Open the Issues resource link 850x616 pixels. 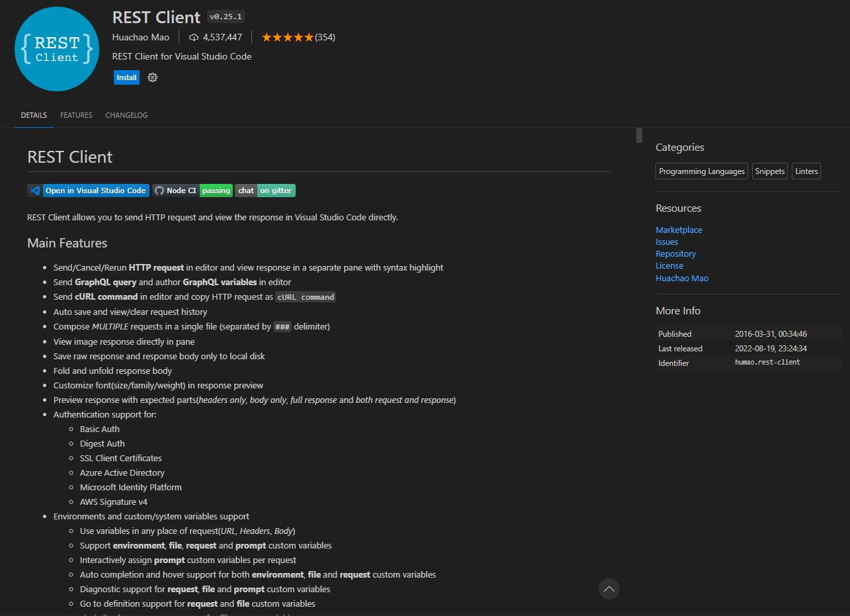pyautogui.click(x=667, y=242)
